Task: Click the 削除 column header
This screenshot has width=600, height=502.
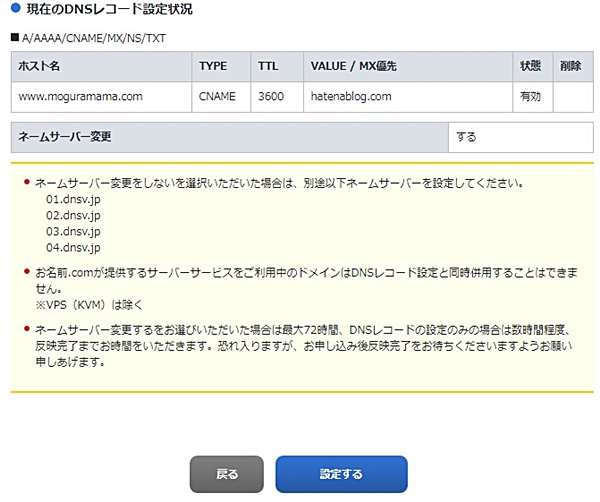Action: [x=573, y=66]
